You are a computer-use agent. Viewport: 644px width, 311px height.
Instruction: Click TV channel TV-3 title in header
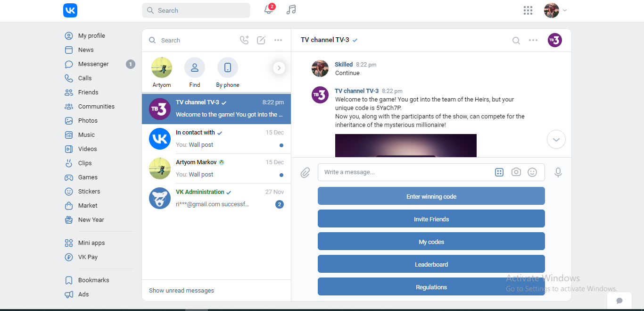click(325, 40)
